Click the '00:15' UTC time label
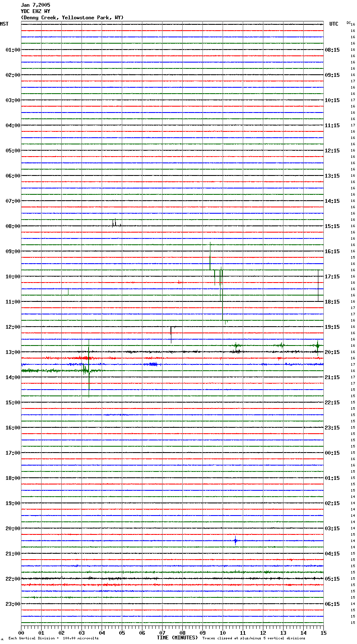 point(332,453)
